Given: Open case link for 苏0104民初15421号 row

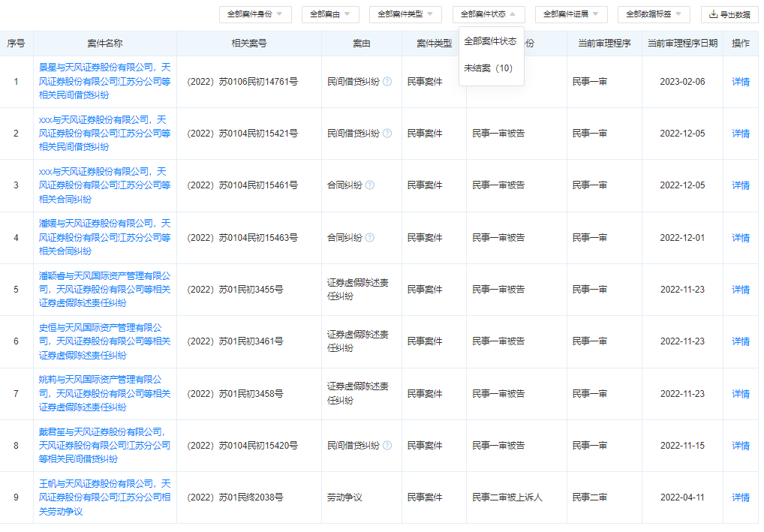Looking at the screenshot, I should 105,133.
